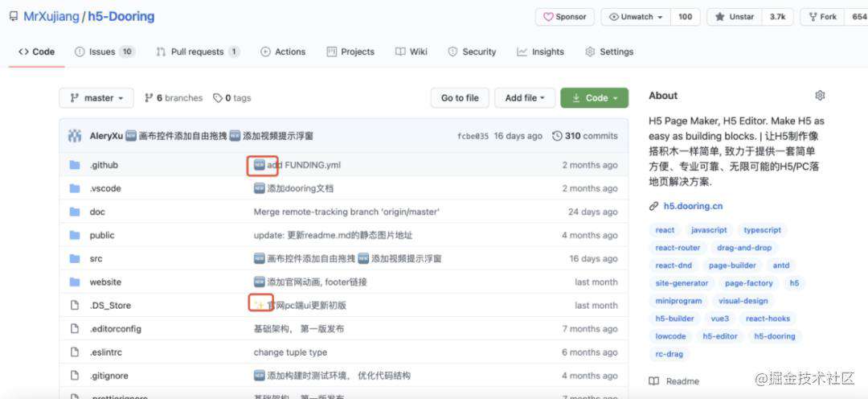Open the Insights tab
The width and height of the screenshot is (868, 399).
click(540, 51)
